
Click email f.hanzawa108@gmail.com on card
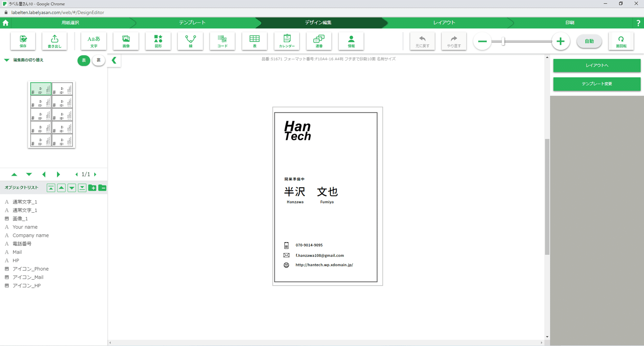320,255
